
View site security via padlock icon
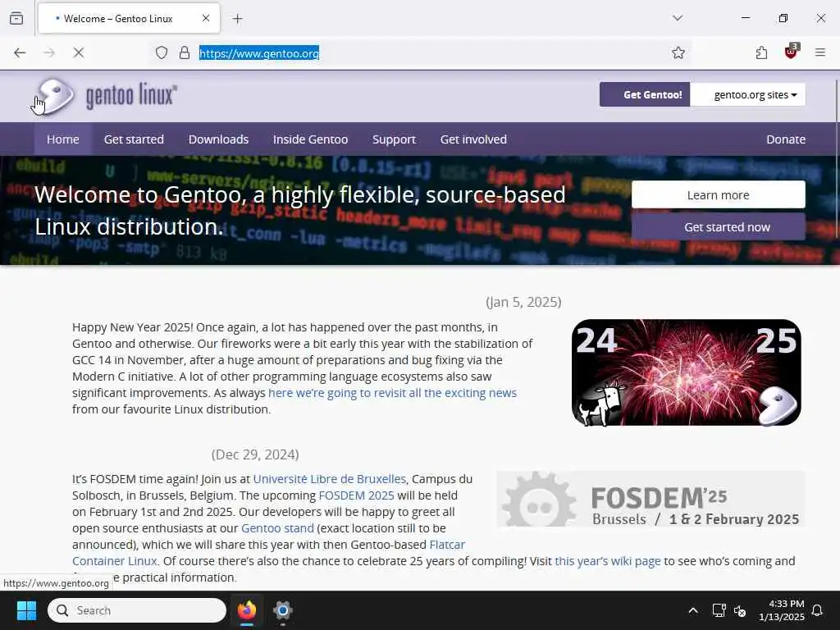pos(185,52)
